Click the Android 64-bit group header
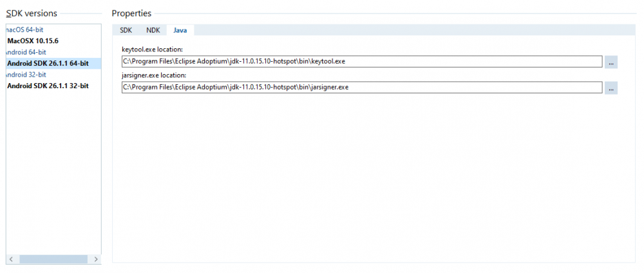 (26, 52)
